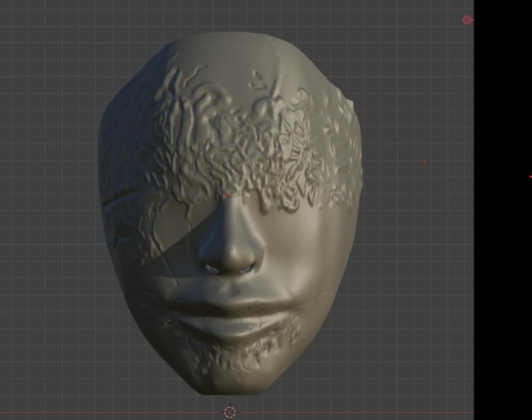Click the origin point on the nose bridge
532x420 pixels.
click(x=229, y=195)
